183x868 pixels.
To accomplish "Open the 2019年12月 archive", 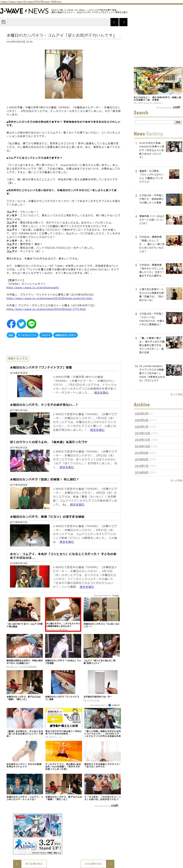I will coord(142,433).
